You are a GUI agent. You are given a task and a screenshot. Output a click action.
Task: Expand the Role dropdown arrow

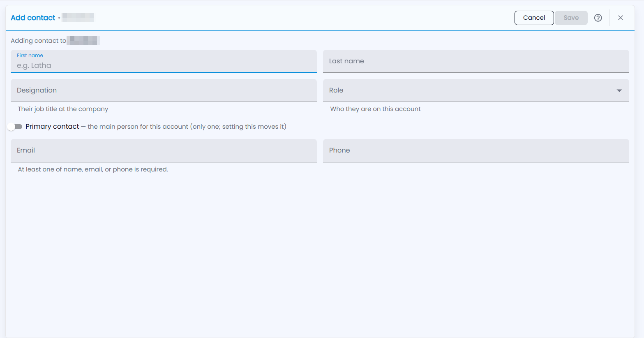(x=619, y=90)
